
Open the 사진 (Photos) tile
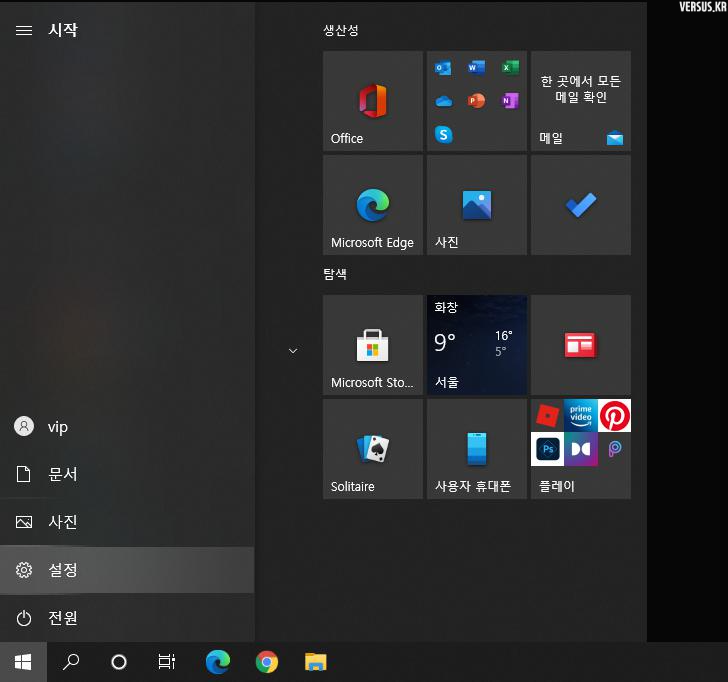[477, 205]
